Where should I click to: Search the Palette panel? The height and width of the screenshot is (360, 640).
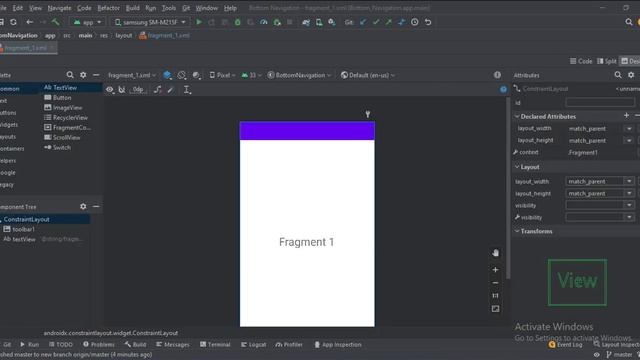(x=70, y=75)
